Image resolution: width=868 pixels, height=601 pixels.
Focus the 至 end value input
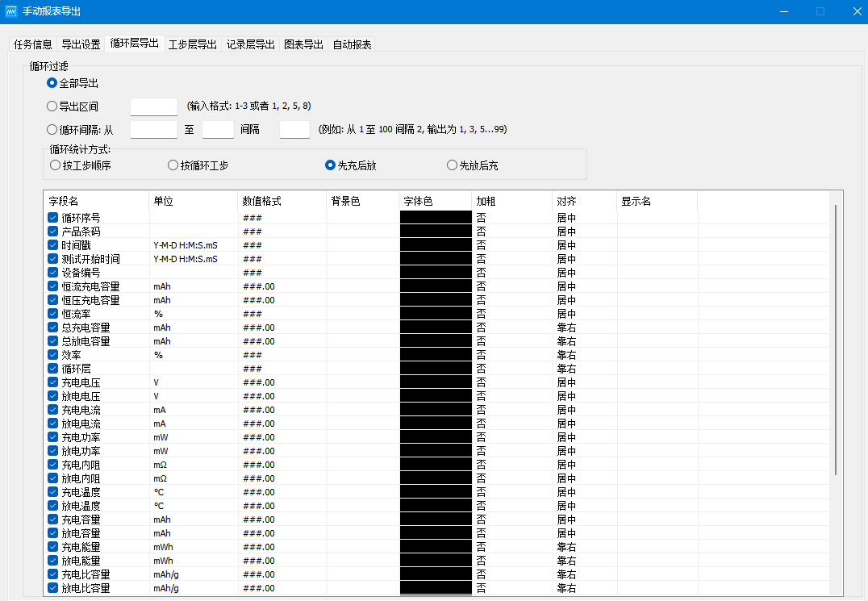218,130
